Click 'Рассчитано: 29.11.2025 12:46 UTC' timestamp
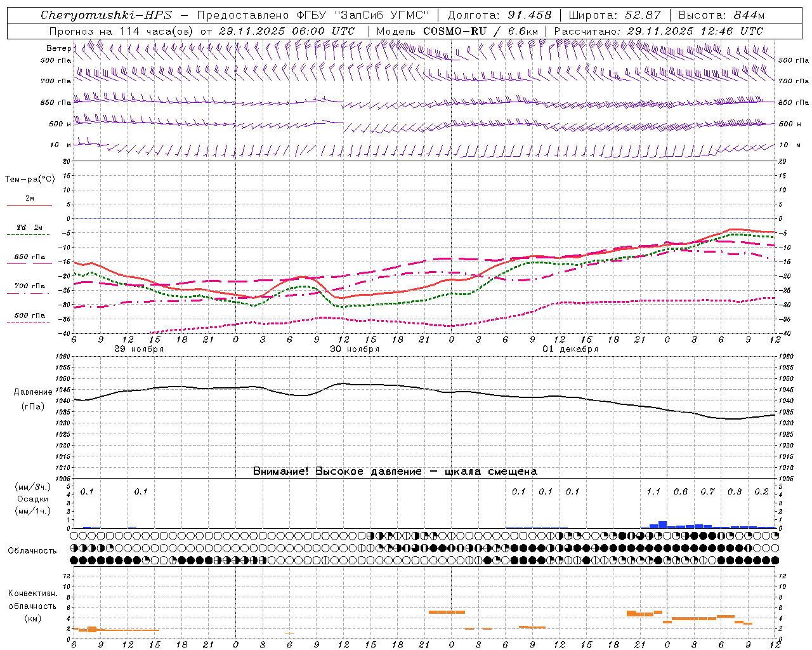Viewport: 812px width, 650px height. [x=658, y=31]
